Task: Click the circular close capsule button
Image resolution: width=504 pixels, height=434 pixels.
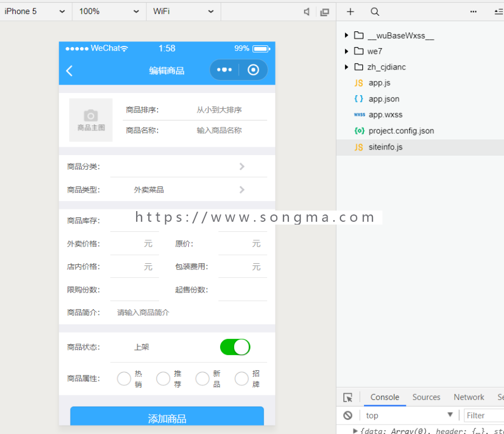Action: pyautogui.click(x=253, y=70)
